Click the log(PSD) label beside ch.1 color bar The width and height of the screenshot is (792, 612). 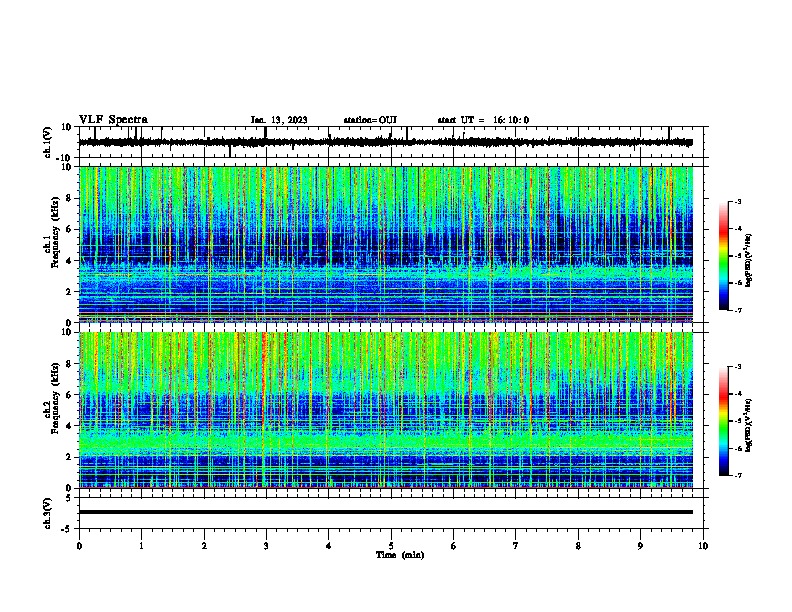[x=749, y=260]
